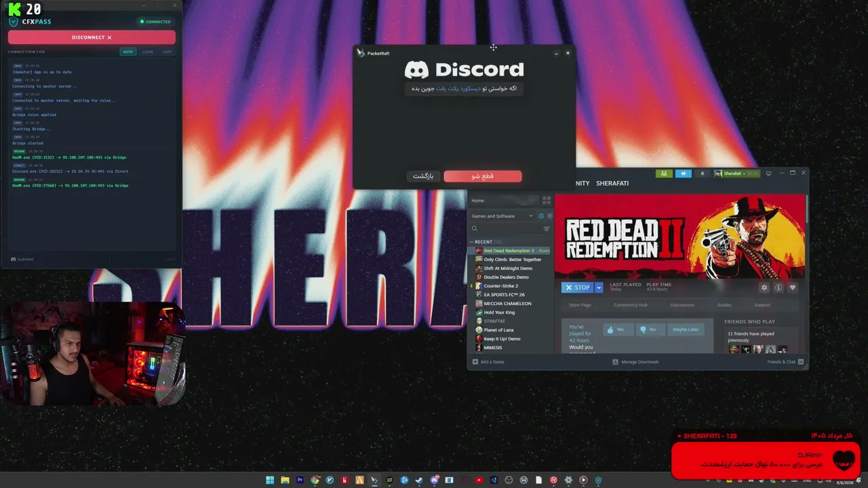Open the Discussions tab
868x488 pixels.
(x=682, y=305)
